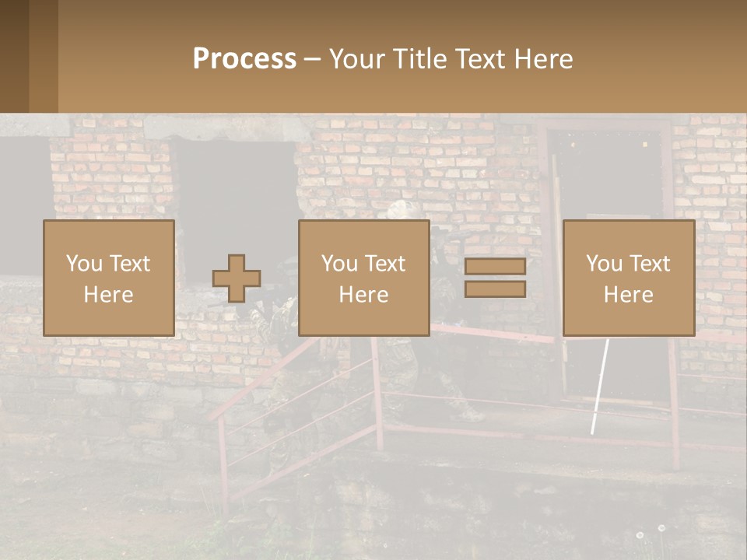747x560 pixels.
Task: Click the darkest brown stripe at top-left corner
Action: click(14, 56)
